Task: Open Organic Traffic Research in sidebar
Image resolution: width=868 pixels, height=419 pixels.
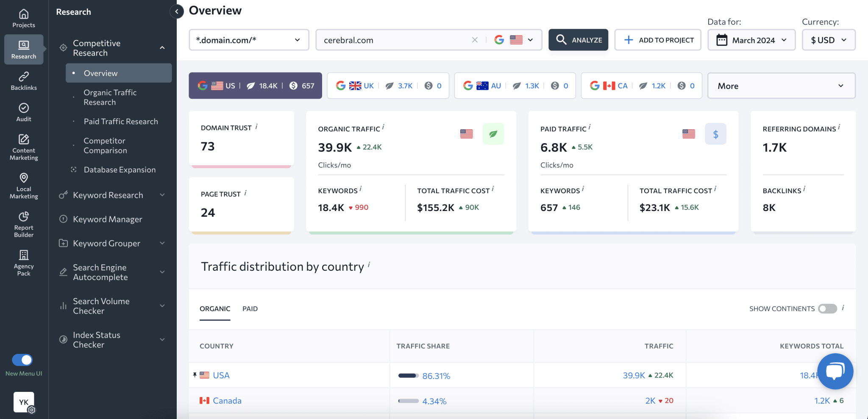Action: [110, 97]
